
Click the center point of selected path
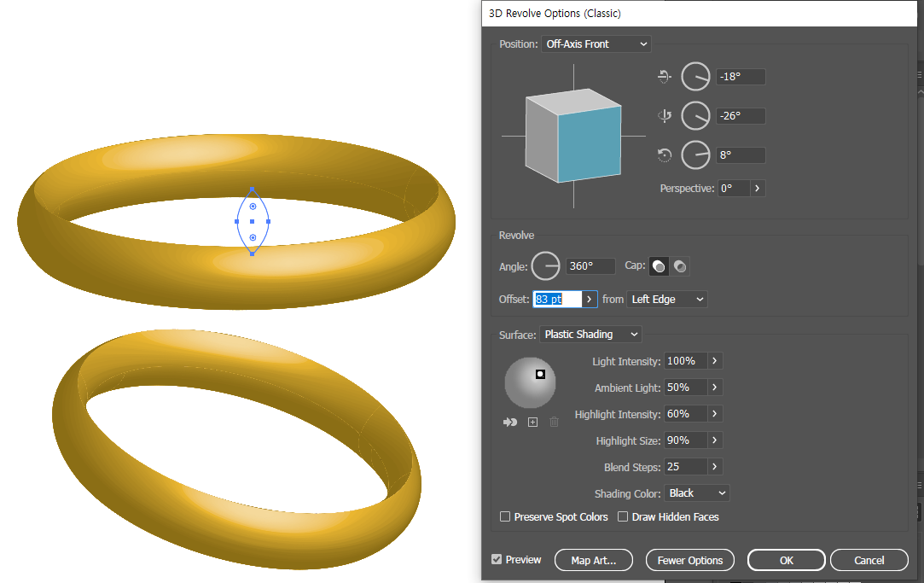[253, 222]
